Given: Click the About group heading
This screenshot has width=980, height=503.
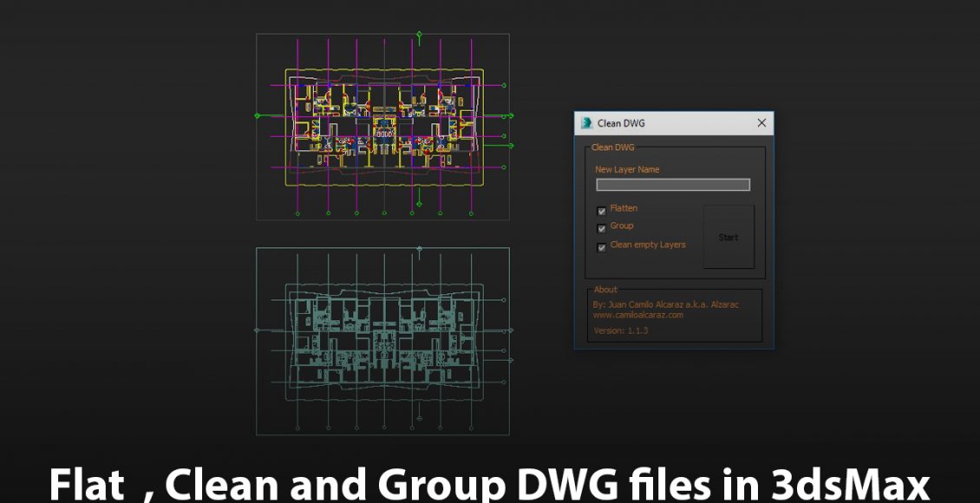Looking at the screenshot, I should (605, 290).
